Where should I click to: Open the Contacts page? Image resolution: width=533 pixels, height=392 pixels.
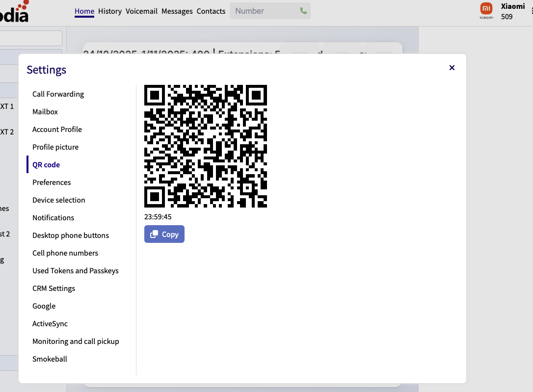point(211,11)
